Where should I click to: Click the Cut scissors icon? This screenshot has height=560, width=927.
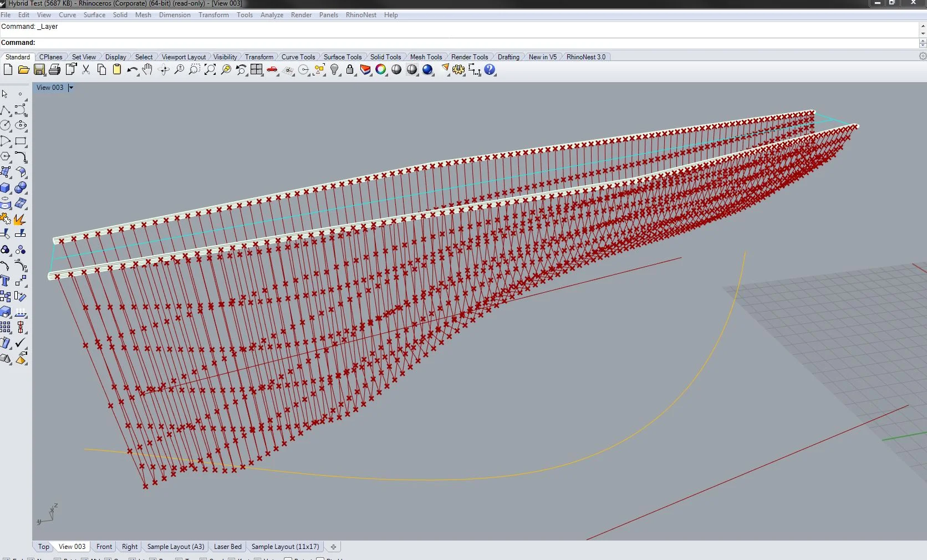coord(86,70)
